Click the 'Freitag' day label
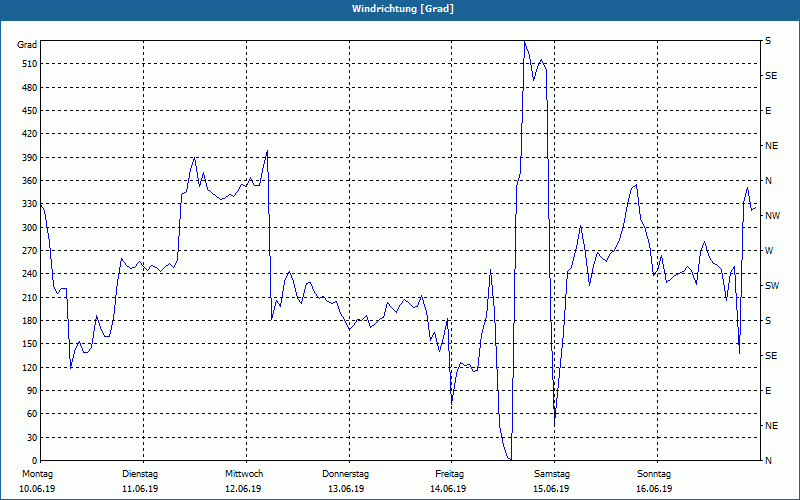This screenshot has width=800, height=500. [449, 474]
